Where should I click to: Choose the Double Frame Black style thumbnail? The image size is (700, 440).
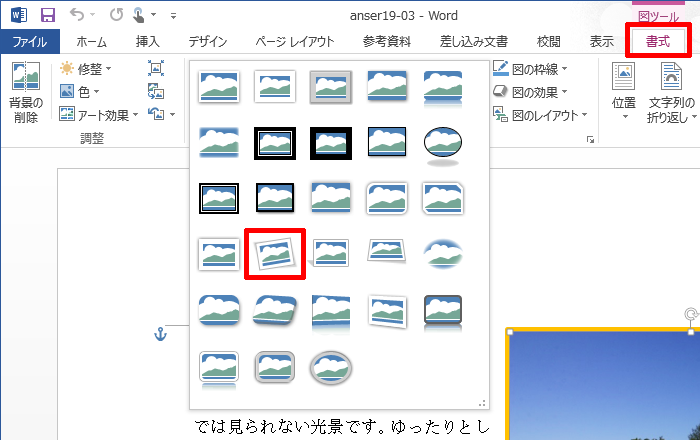275,143
